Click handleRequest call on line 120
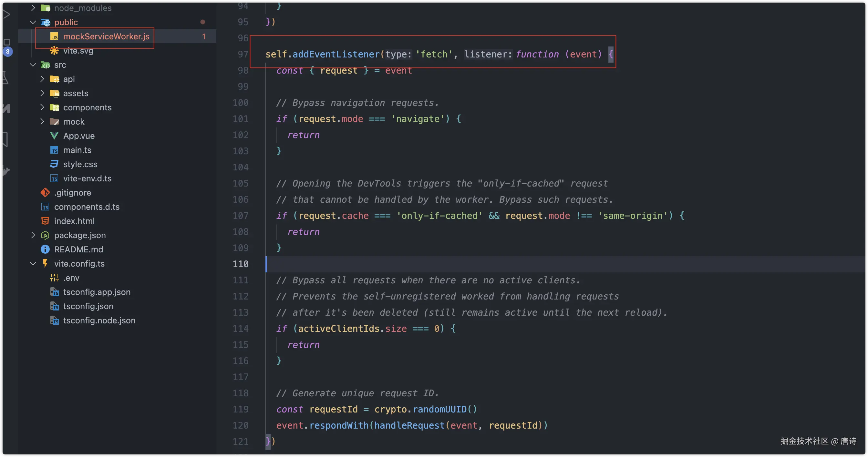Screen dimensions: 868x457 409,425
